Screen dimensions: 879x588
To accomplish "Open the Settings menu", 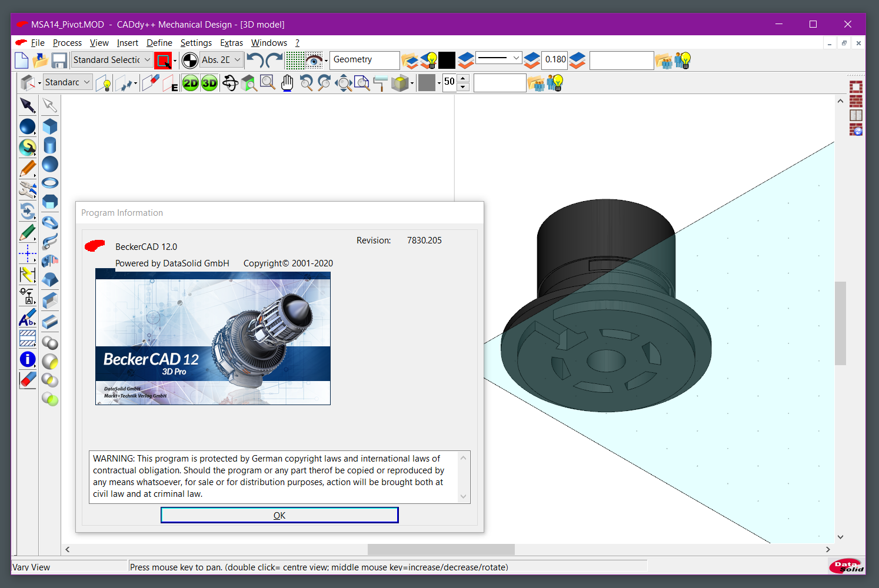I will pos(196,43).
